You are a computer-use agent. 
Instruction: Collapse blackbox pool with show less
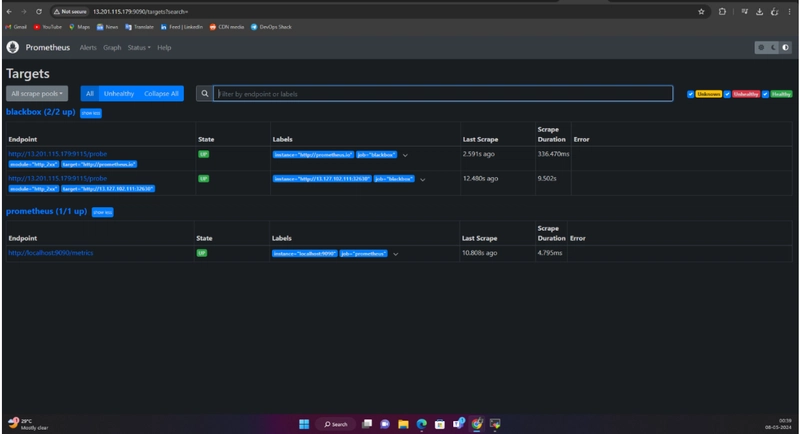pyautogui.click(x=91, y=113)
